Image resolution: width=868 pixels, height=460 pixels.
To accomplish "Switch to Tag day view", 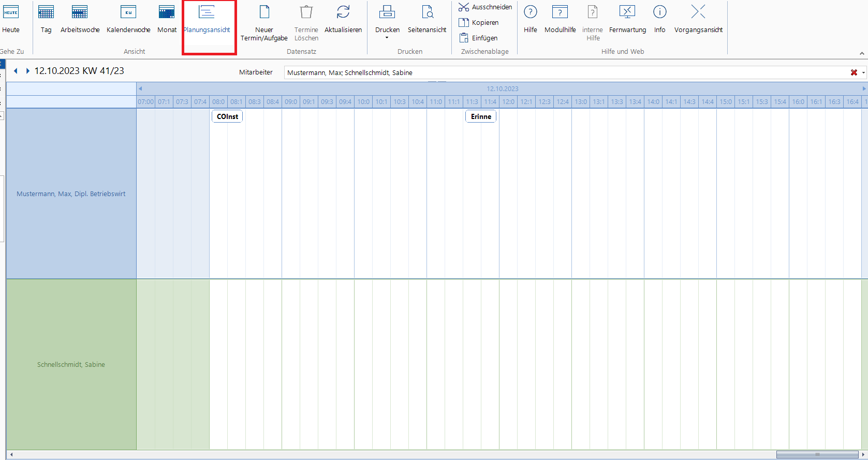I will coord(46,19).
